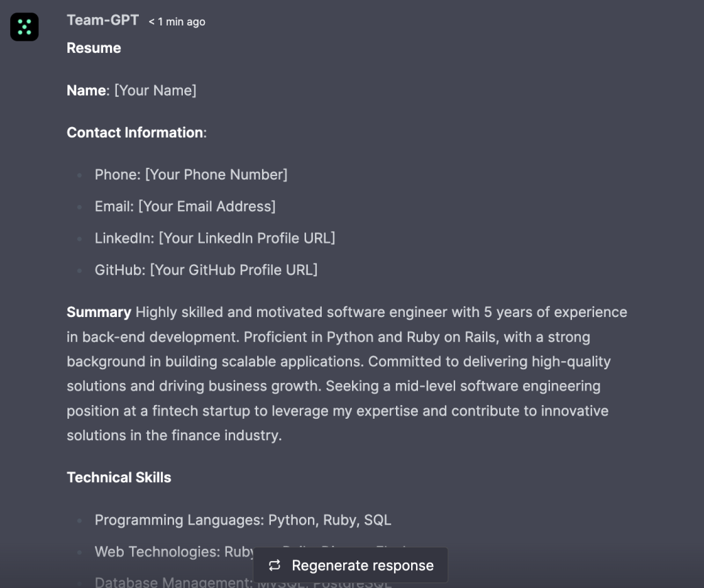
Task: Click the regenerate arrows icon
Action: 274,565
